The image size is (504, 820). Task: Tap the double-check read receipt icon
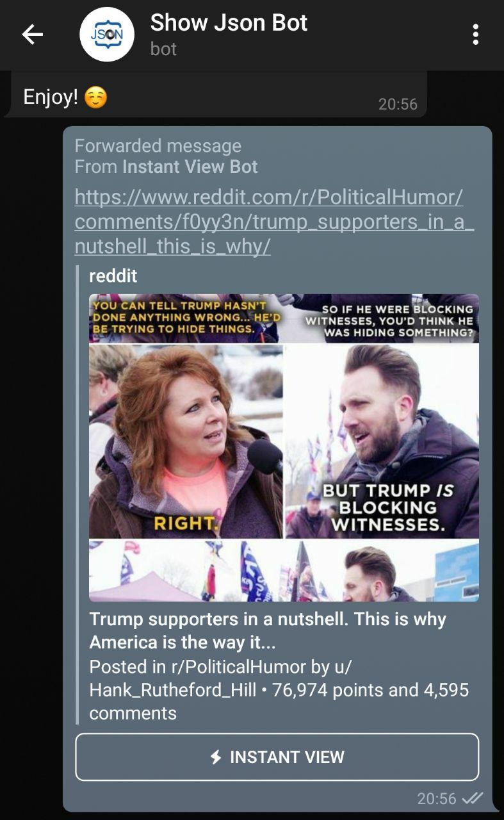(473, 798)
